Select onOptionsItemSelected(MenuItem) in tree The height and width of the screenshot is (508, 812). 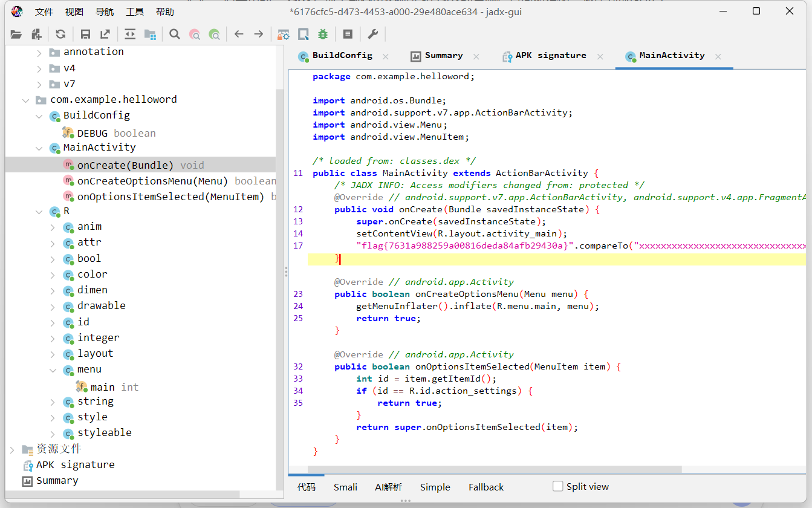click(x=171, y=197)
